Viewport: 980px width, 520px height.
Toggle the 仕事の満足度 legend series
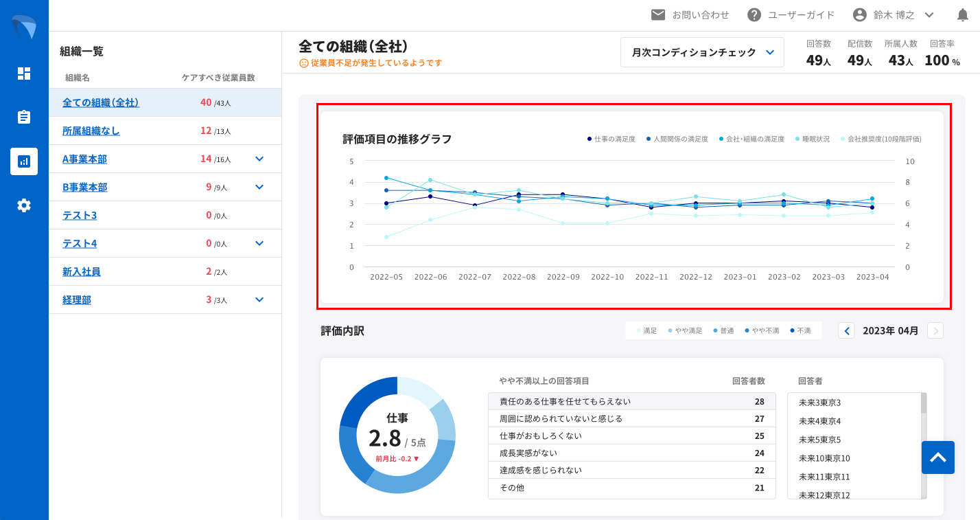[614, 139]
